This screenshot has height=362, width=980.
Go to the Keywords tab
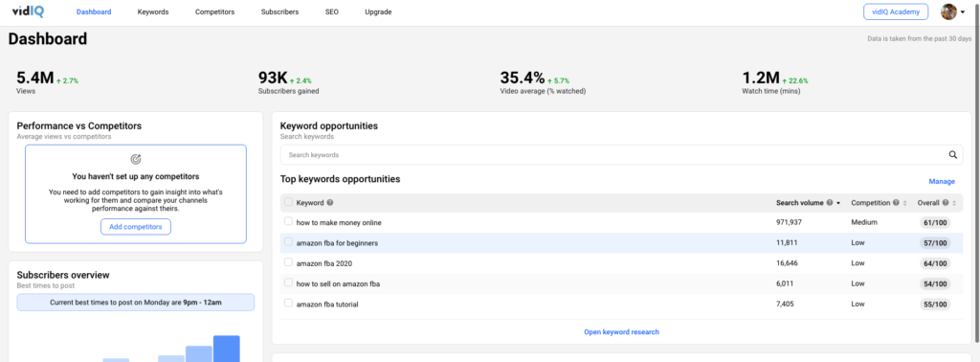(153, 11)
